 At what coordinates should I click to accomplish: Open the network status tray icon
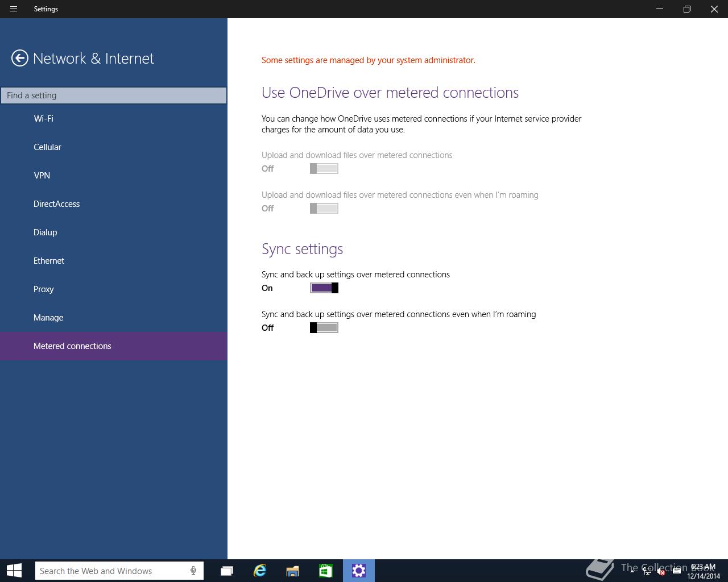pyautogui.click(x=647, y=571)
